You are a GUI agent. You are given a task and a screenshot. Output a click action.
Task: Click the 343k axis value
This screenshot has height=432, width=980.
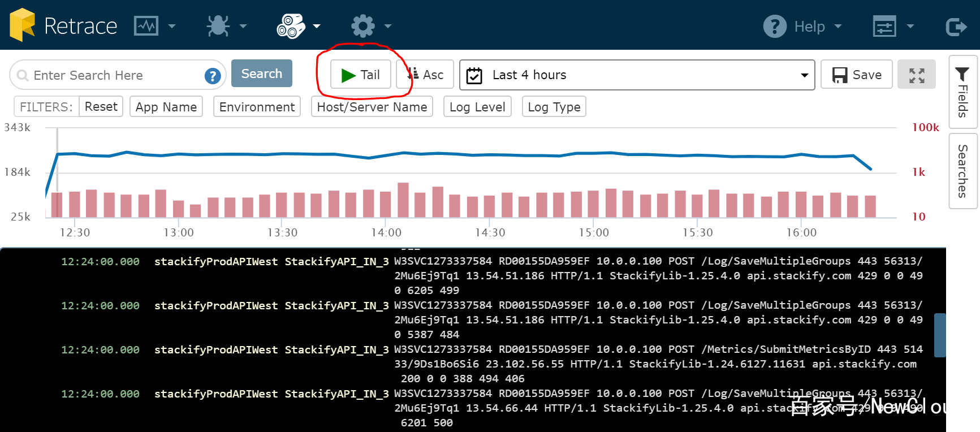[x=18, y=127]
